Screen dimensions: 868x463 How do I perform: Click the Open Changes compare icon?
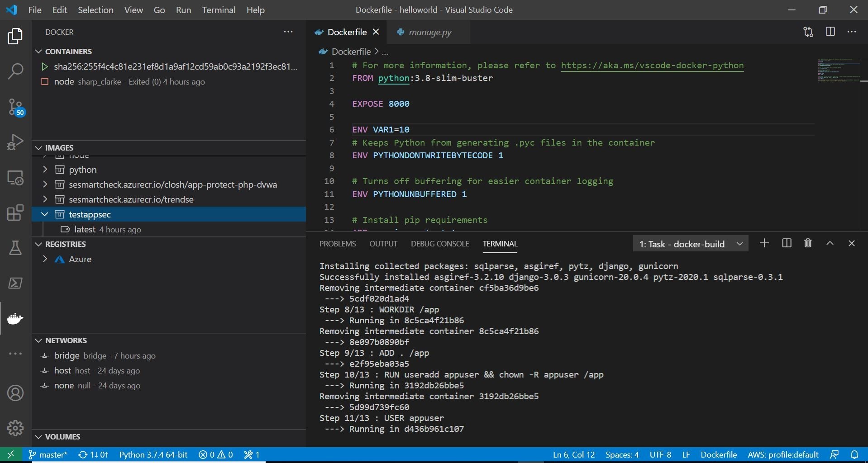tap(808, 32)
